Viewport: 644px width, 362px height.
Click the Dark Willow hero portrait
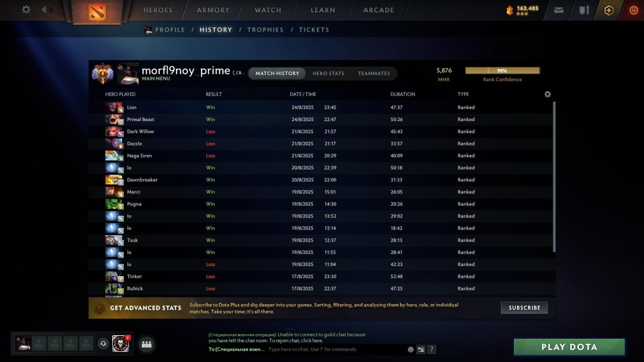click(114, 131)
